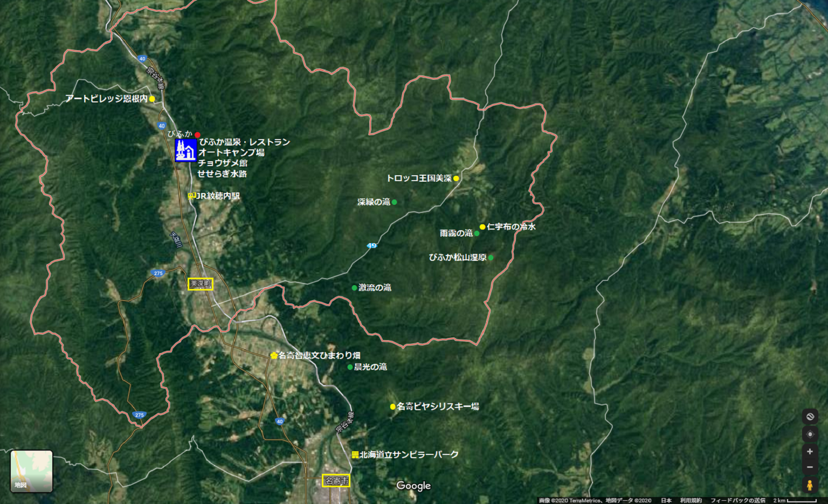Click the show my location button
This screenshot has width=828, height=504.
coord(809,434)
